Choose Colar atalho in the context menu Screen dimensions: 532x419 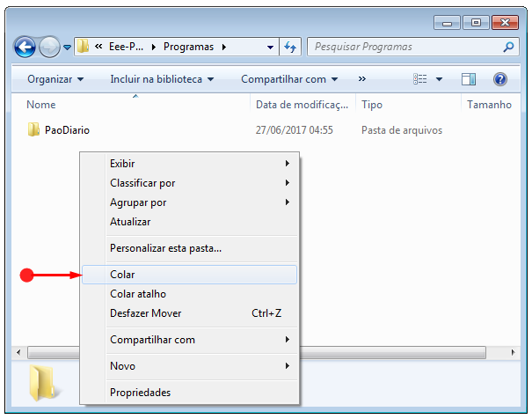tap(189, 294)
